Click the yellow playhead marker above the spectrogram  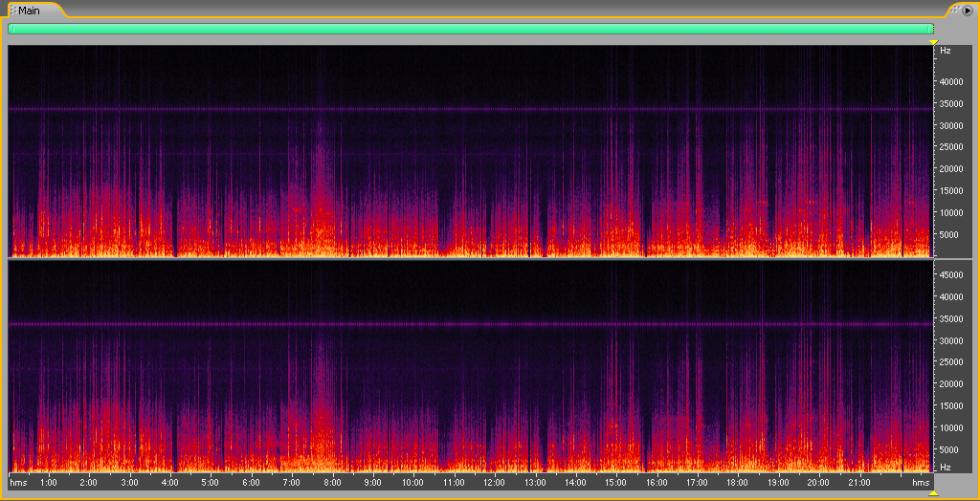pyautogui.click(x=933, y=41)
